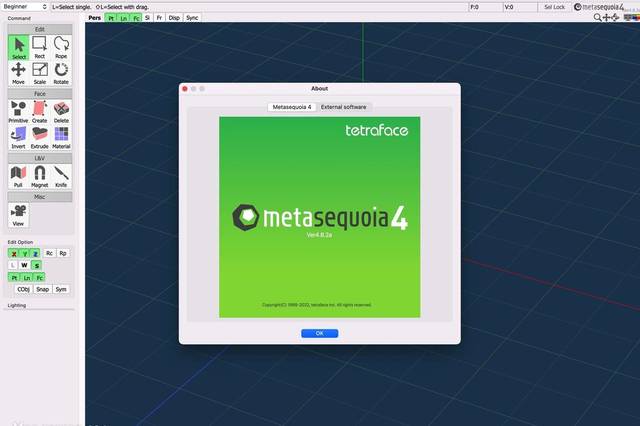The width and height of the screenshot is (640, 426).
Task: Click the Sym symmetry button
Action: click(61, 289)
